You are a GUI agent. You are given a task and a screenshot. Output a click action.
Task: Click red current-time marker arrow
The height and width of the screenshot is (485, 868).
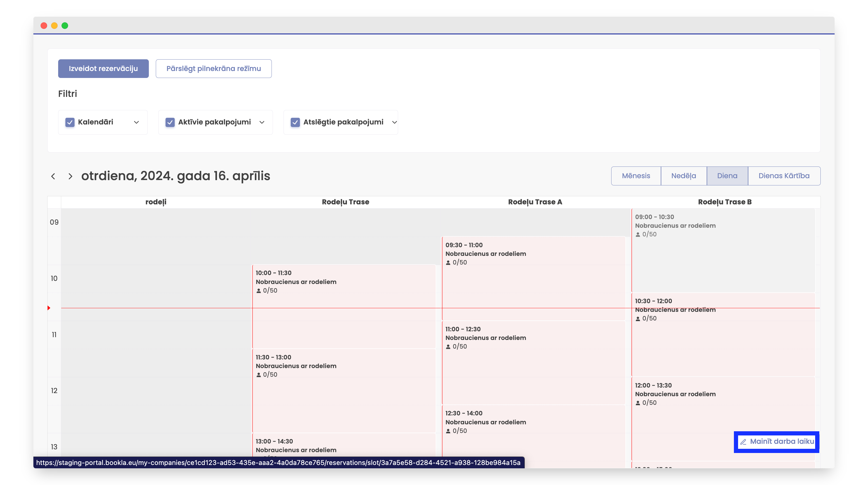(x=49, y=308)
